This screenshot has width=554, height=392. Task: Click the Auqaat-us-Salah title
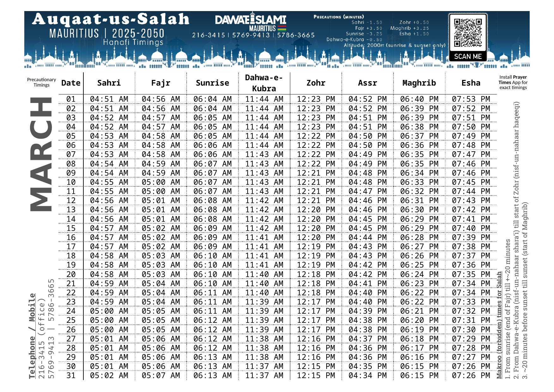(x=111, y=19)
